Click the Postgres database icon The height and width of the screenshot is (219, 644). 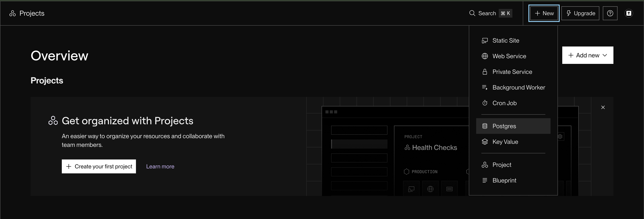pyautogui.click(x=484, y=126)
